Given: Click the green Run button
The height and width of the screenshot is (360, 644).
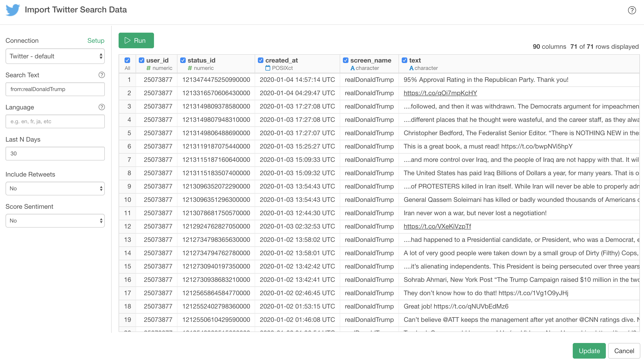Looking at the screenshot, I should pyautogui.click(x=136, y=40).
